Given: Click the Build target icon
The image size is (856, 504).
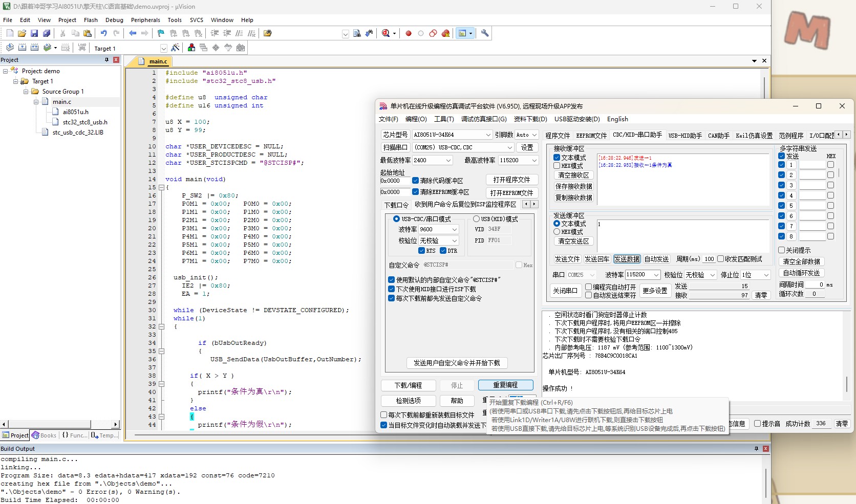Looking at the screenshot, I should [x=22, y=48].
